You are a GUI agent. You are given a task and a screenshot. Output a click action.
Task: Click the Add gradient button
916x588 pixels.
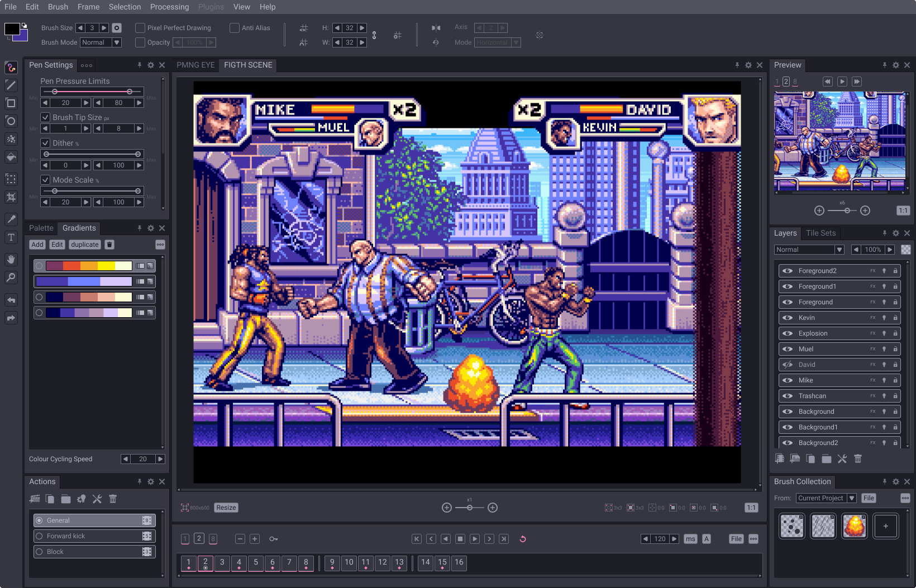click(37, 245)
